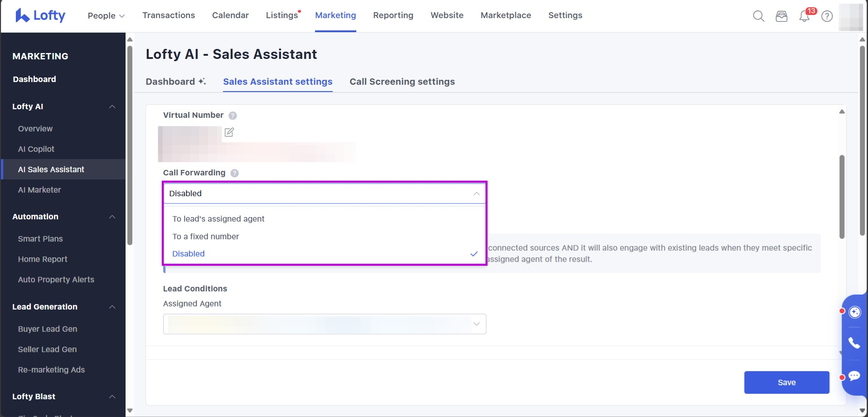868x417 pixels.
Task: Open Buyer Lead Gen in sidebar
Action: pos(48,329)
